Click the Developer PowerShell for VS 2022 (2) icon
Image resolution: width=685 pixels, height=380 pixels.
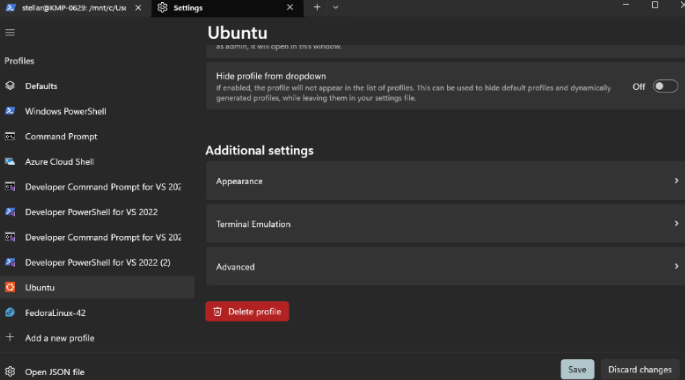click(10, 262)
